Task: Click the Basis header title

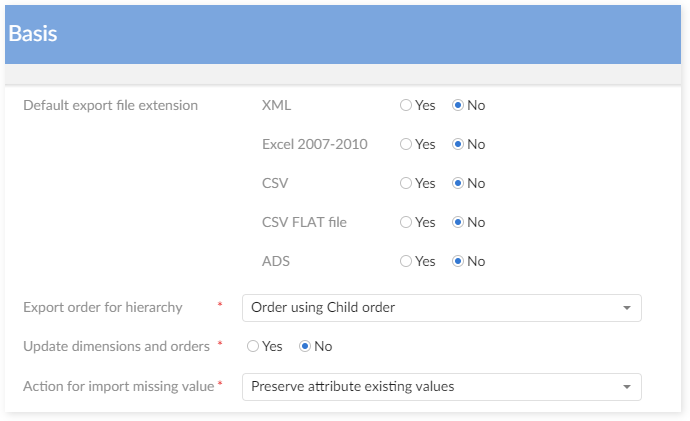Action: pos(33,34)
